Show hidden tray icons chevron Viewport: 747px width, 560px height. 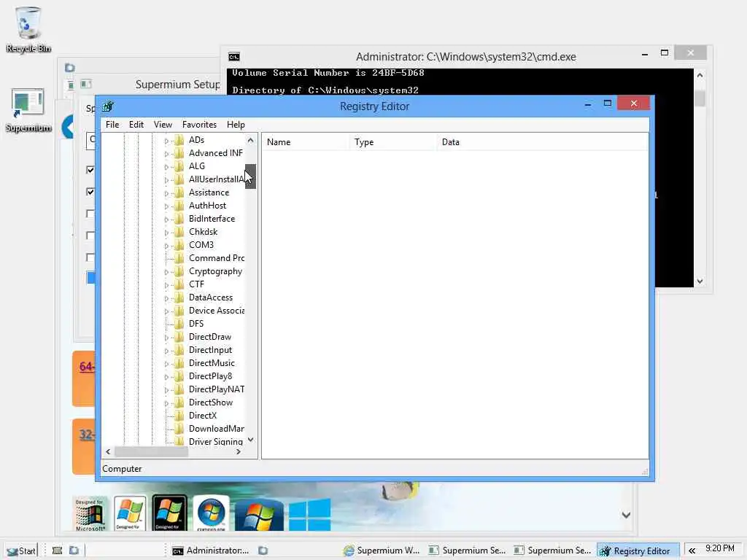(x=692, y=551)
